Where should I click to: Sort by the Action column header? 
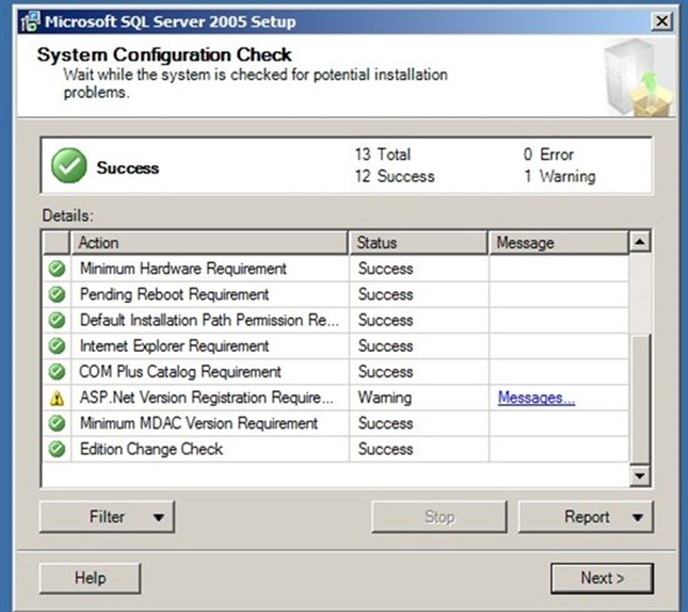209,243
